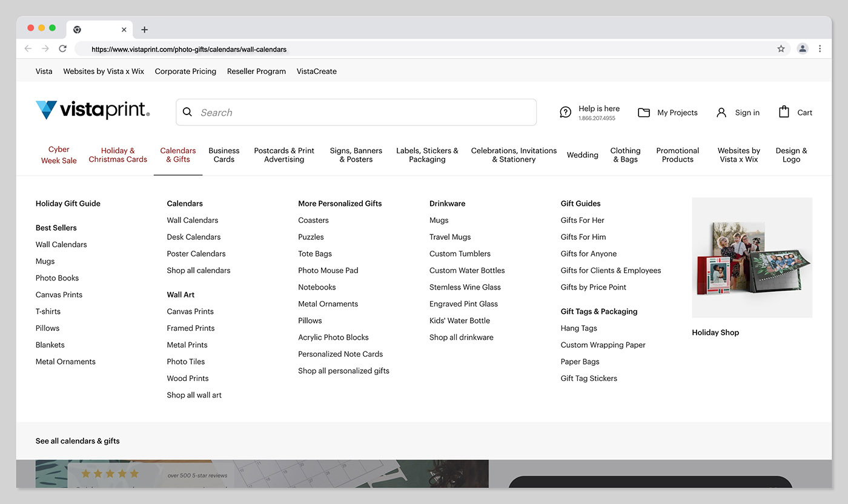Image resolution: width=848 pixels, height=504 pixels.
Task: Open the Desk Calendars link
Action: 193,237
